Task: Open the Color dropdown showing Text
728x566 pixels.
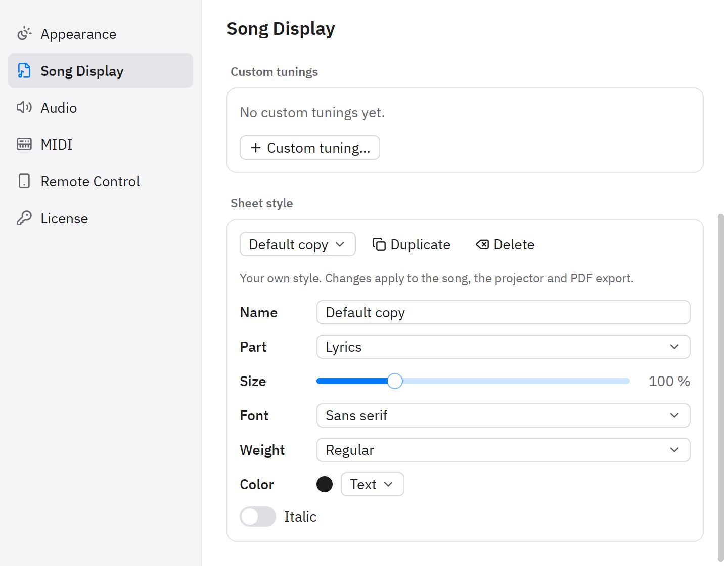Action: 373,484
